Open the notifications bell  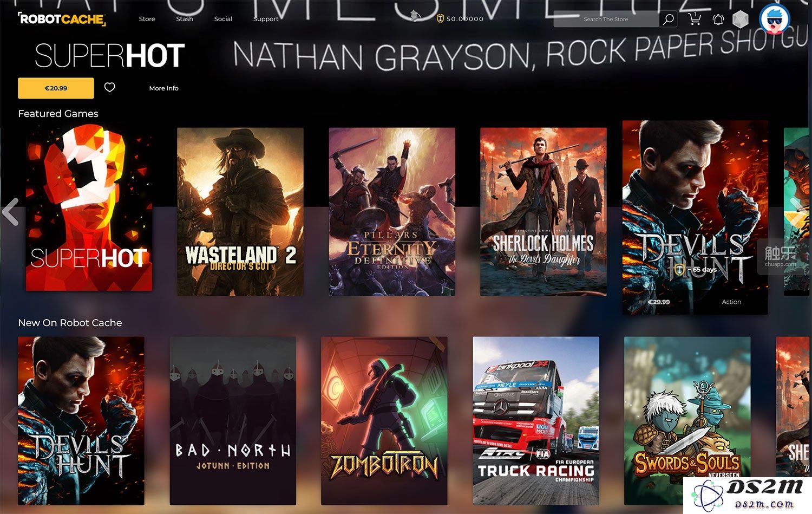click(x=718, y=19)
